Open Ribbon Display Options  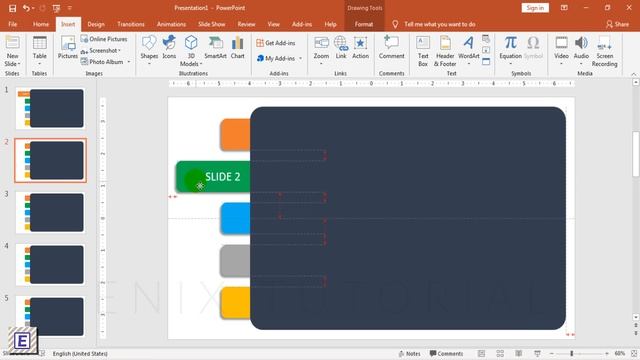click(x=564, y=8)
